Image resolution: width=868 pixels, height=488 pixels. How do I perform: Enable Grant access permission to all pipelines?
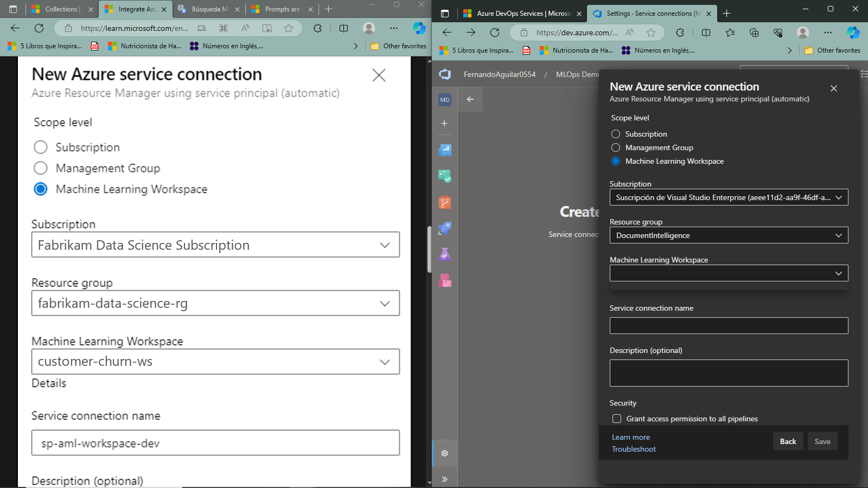click(x=616, y=419)
